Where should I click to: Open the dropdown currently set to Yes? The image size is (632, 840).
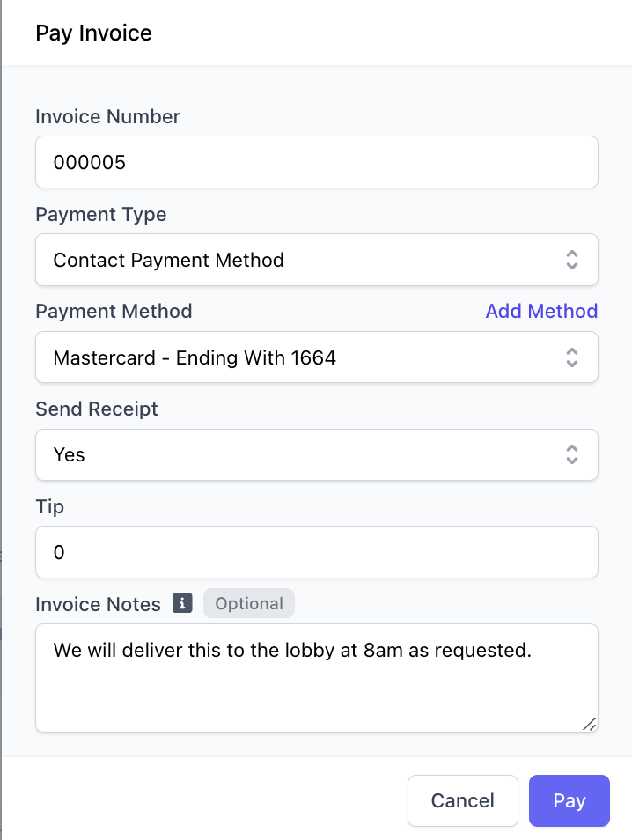[x=317, y=455]
